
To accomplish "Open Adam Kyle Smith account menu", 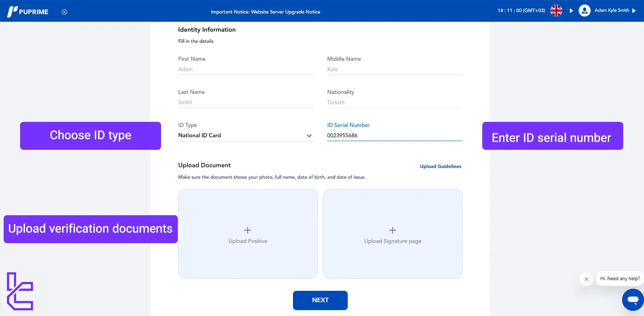I will click(x=612, y=10).
